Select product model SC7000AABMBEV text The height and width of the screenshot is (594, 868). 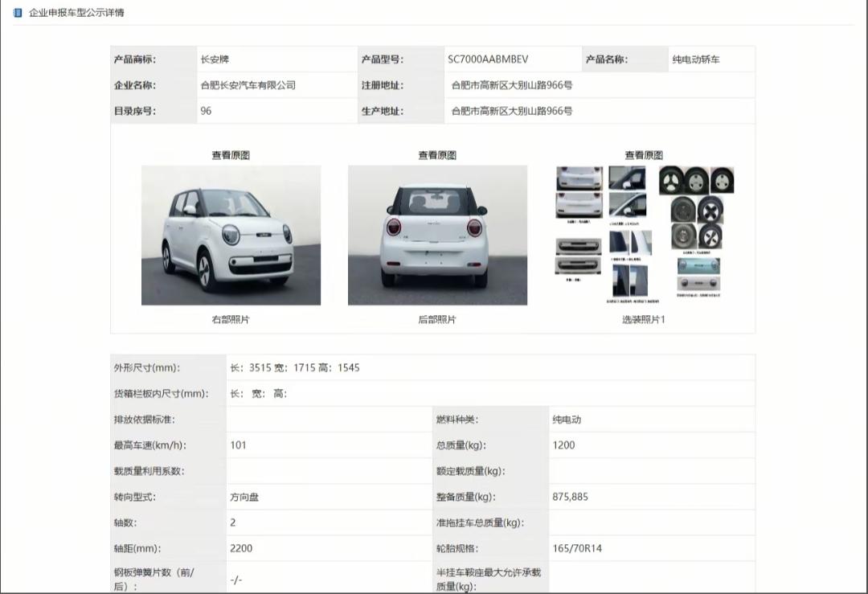pos(488,59)
